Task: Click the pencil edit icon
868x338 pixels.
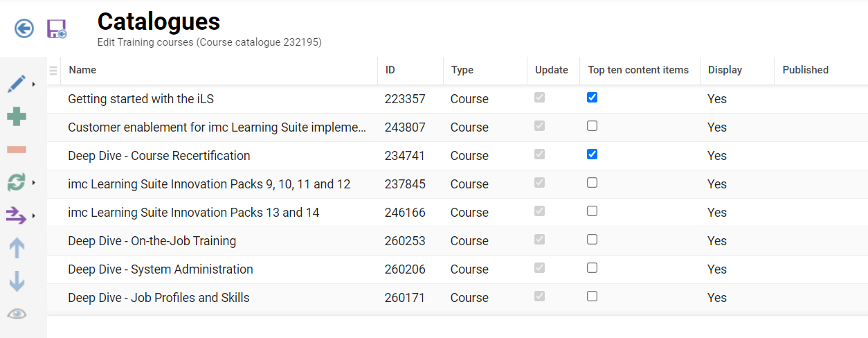Action: tap(17, 84)
